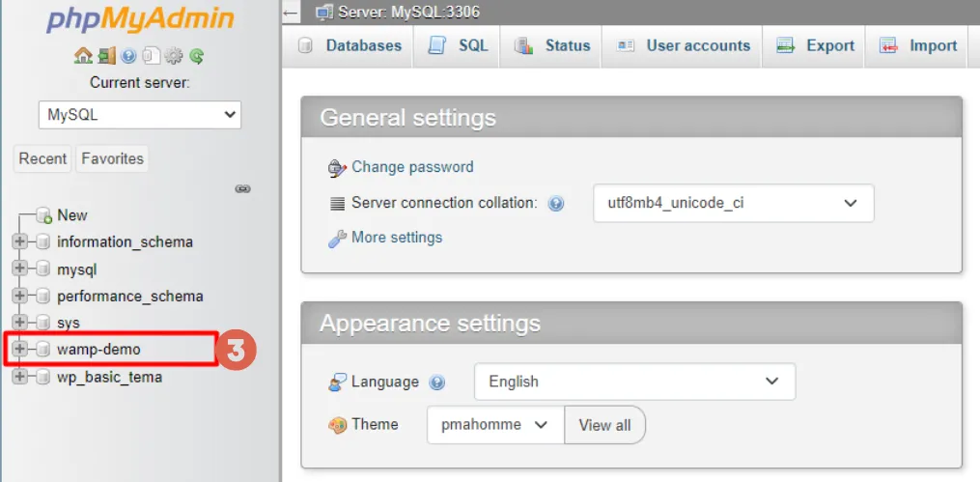Image resolution: width=980 pixels, height=482 pixels.
Task: Open navigation panel settings gear icon
Action: (x=173, y=57)
